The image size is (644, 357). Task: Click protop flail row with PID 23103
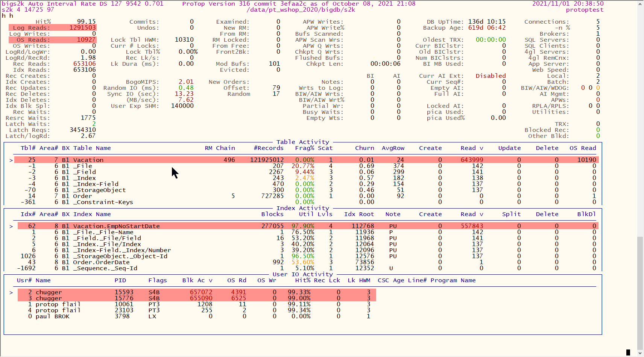[197, 310]
